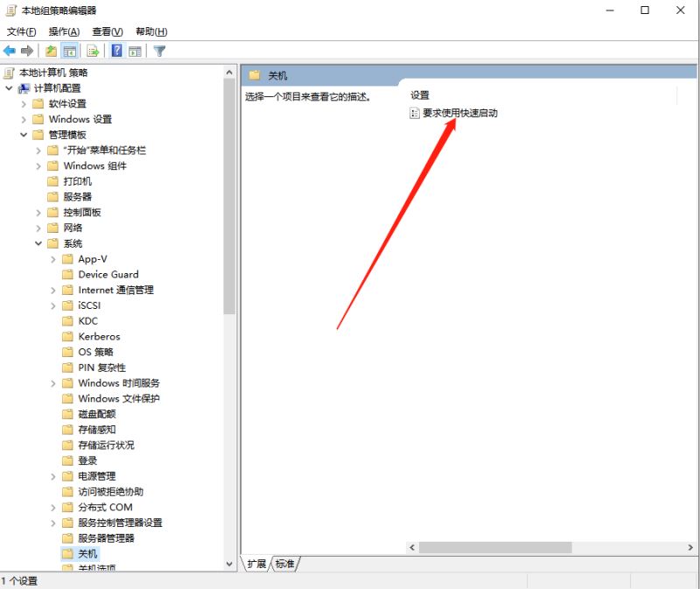The width and height of the screenshot is (700, 589).
Task: Click the folder icon beside 磁盘配额
Action: click(68, 414)
